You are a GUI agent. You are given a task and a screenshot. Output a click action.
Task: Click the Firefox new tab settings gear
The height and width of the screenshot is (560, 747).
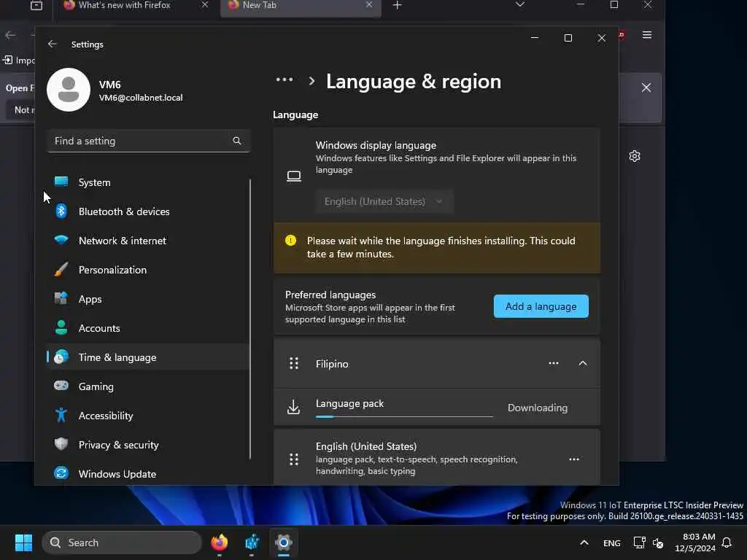coord(635,156)
